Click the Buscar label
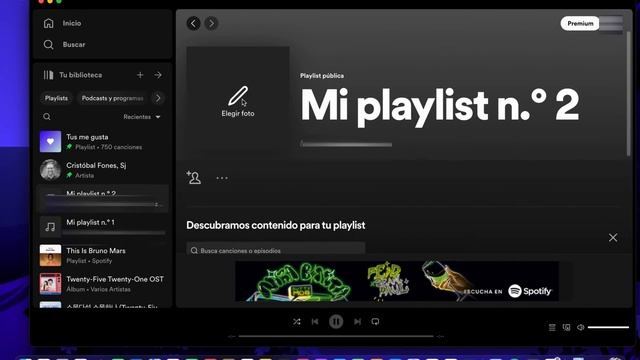 coord(74,44)
